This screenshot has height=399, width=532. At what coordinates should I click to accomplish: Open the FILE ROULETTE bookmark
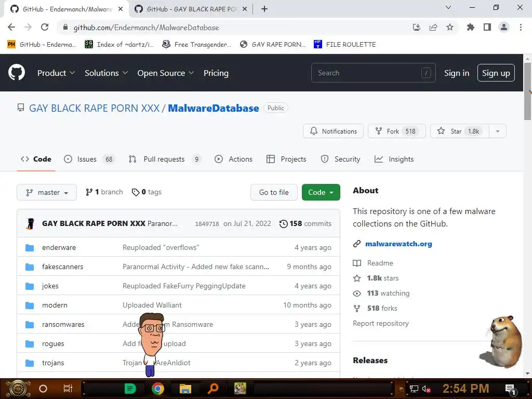pos(345,45)
